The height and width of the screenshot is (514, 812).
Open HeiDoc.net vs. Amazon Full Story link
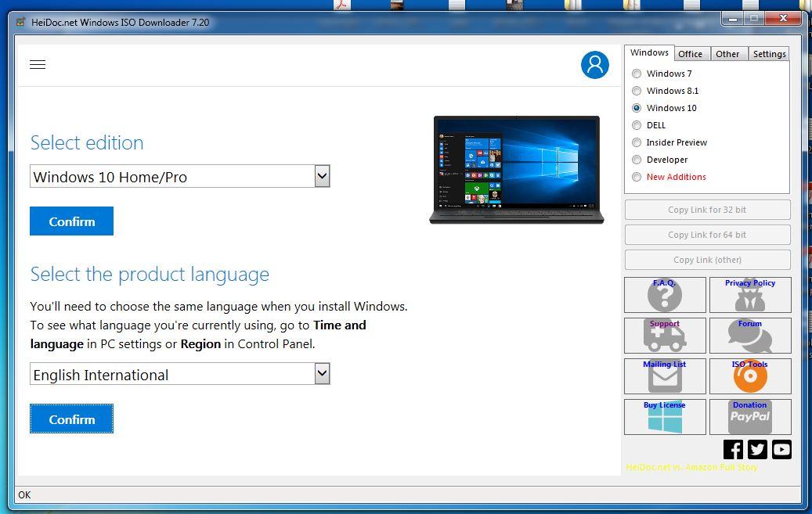(x=691, y=467)
